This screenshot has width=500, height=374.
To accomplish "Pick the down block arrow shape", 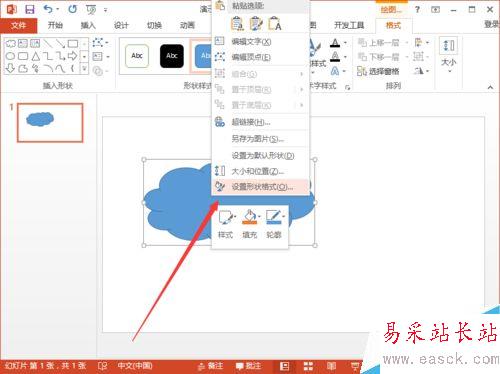I will pos(10,68).
